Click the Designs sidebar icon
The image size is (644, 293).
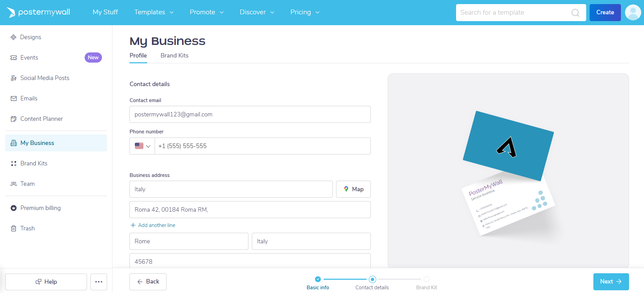coord(14,37)
